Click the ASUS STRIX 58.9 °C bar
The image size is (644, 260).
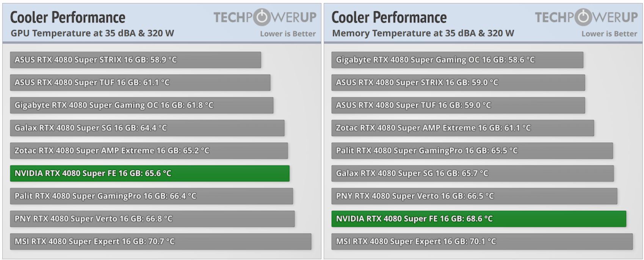point(135,60)
